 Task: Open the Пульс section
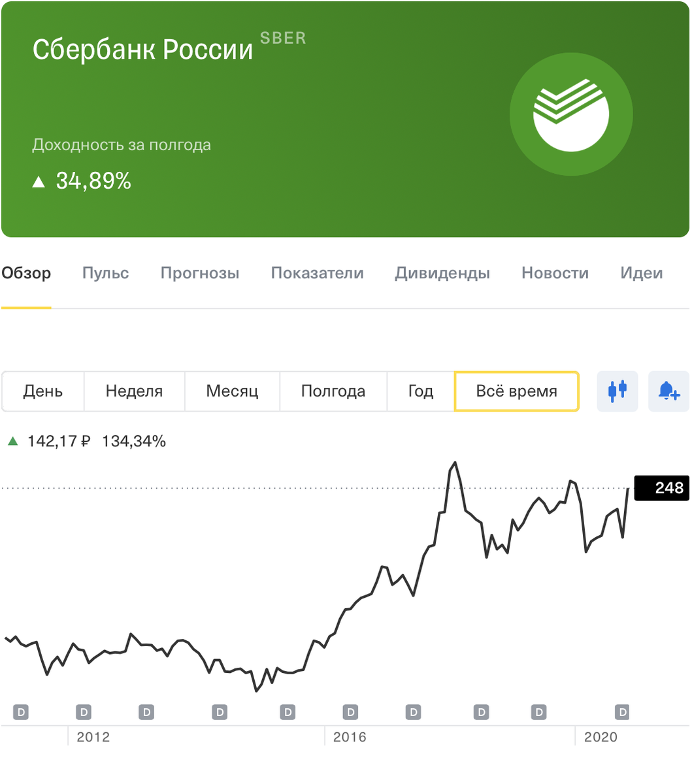[x=105, y=273]
